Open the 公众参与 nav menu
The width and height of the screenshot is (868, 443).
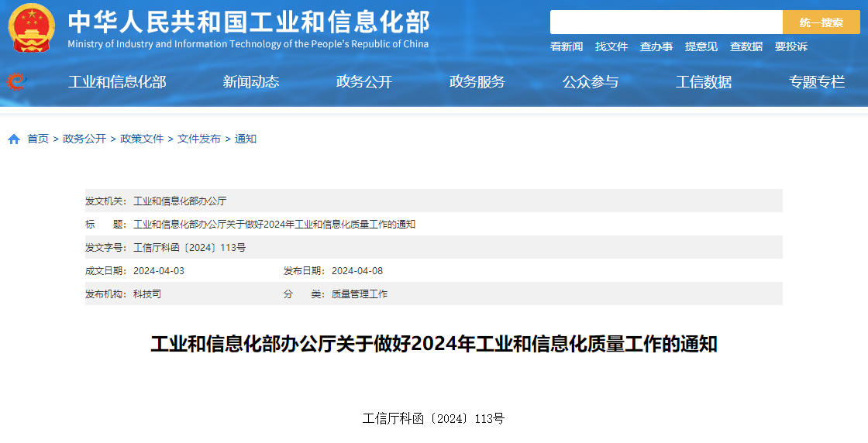coord(591,82)
